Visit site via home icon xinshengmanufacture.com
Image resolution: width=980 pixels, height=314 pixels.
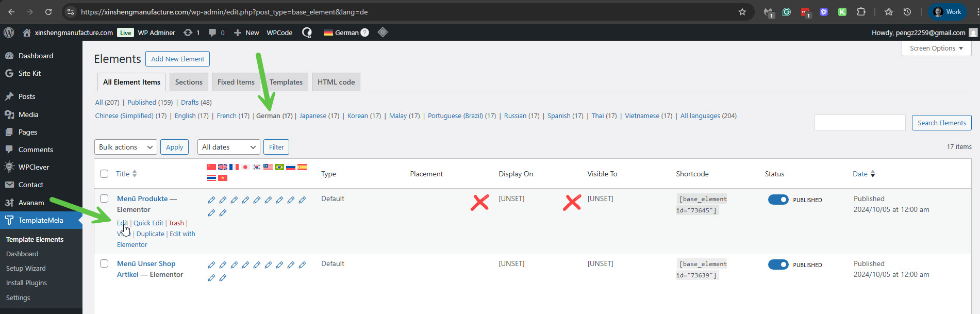(x=68, y=32)
